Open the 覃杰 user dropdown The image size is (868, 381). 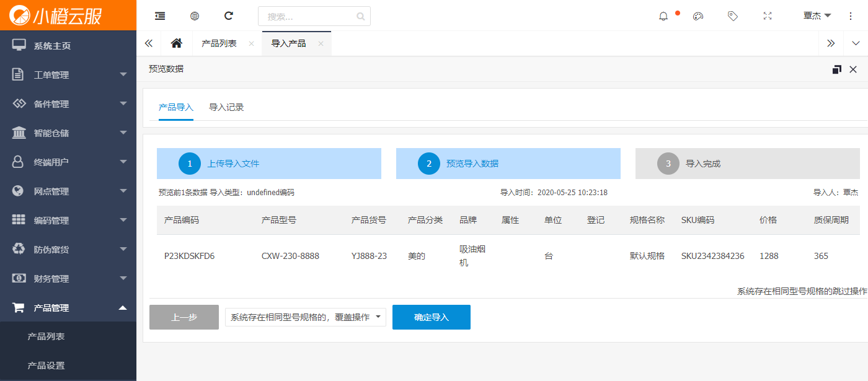(817, 16)
